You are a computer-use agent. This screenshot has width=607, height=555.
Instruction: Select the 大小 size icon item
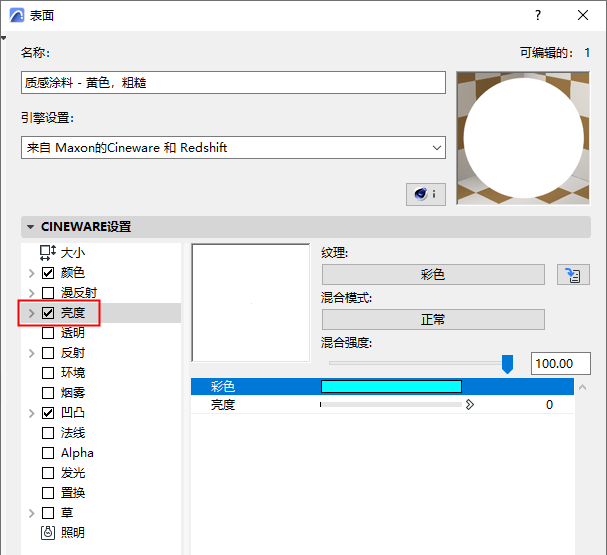point(48,253)
